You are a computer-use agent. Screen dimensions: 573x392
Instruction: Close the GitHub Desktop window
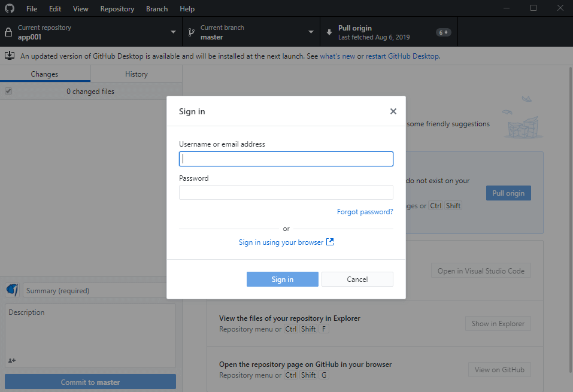(x=560, y=8)
